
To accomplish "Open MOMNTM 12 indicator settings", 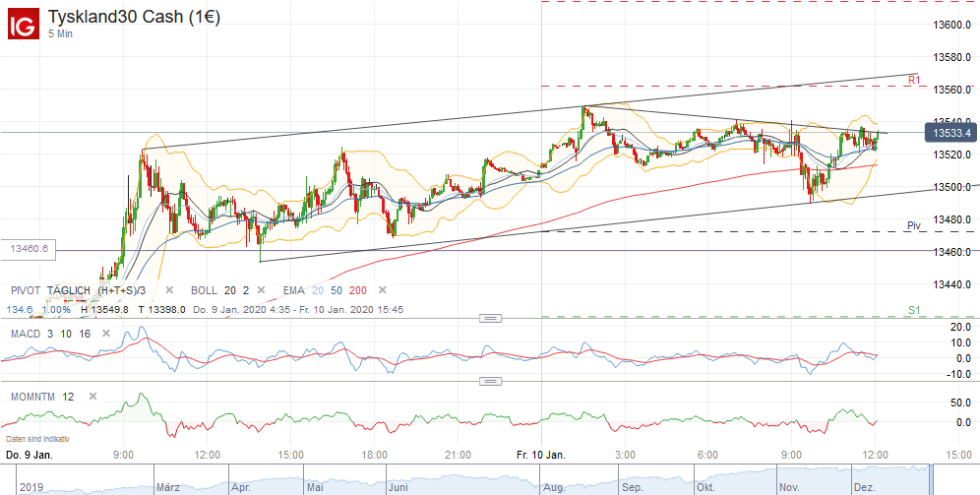I will (43, 396).
